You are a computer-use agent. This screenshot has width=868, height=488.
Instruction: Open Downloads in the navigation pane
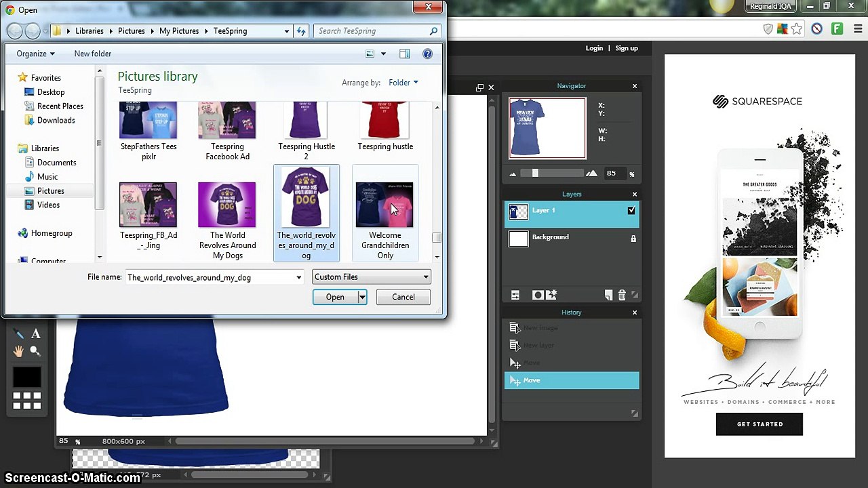point(56,121)
